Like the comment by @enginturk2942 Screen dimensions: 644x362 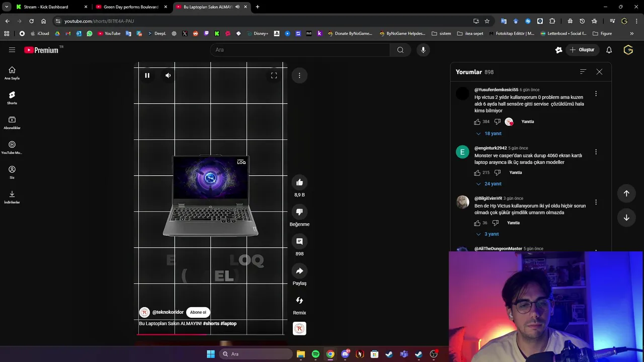(x=477, y=172)
